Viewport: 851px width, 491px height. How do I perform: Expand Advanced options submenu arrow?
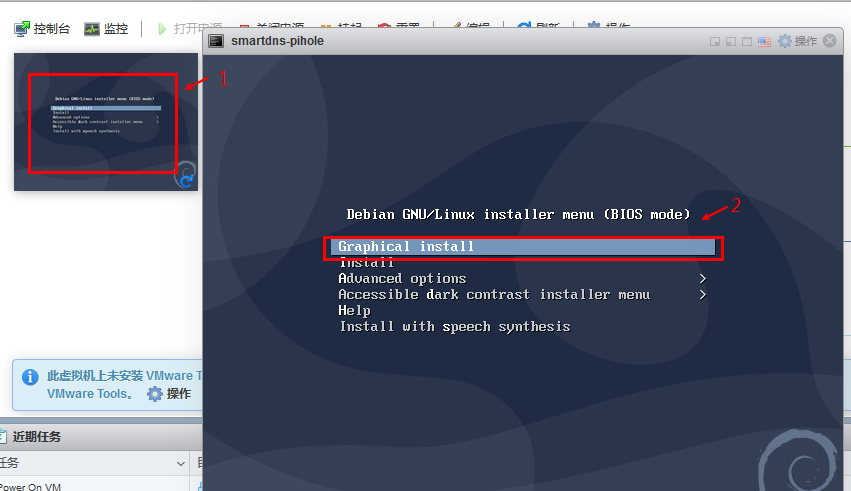[703, 279]
